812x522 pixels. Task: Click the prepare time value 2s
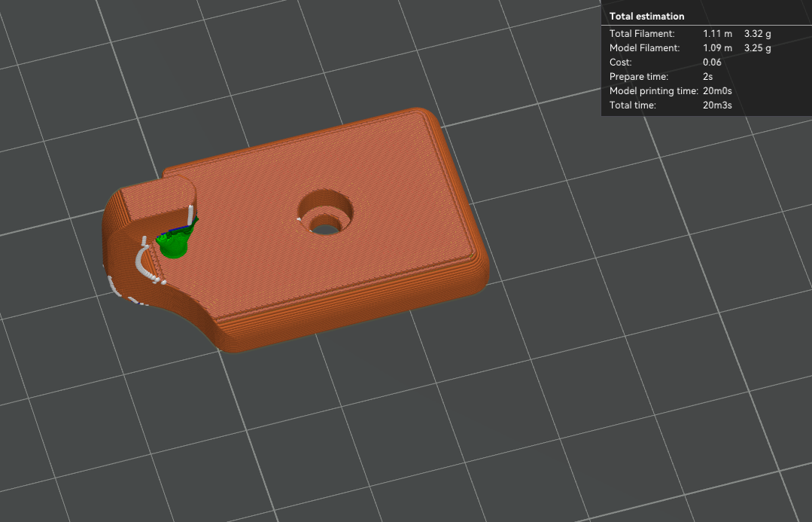[708, 77]
